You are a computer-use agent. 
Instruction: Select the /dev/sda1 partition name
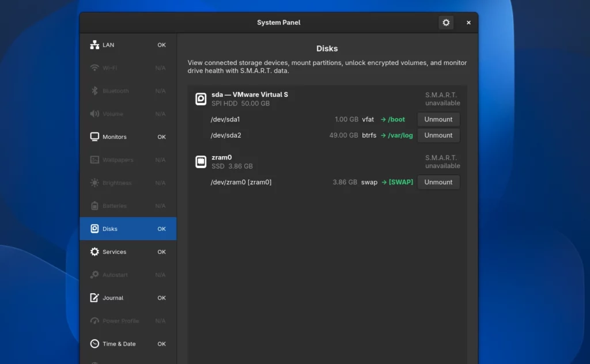[225, 119]
